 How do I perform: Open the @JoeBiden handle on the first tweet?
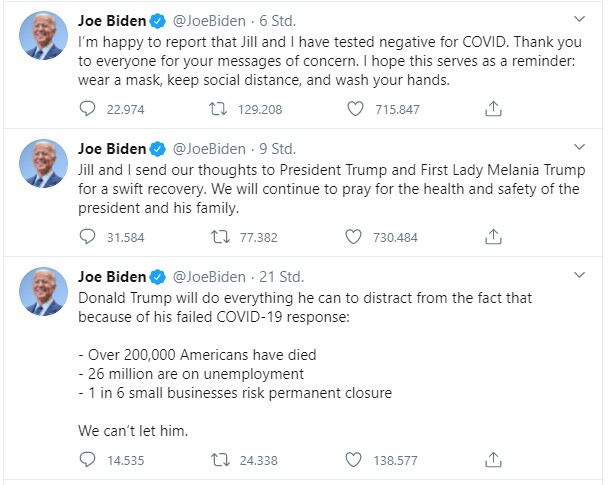point(208,20)
